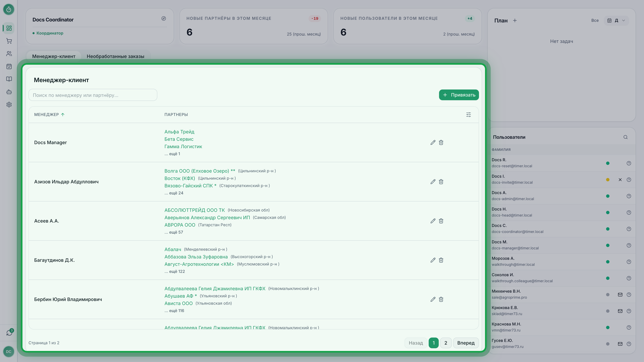Open the DC user avatar

[x=9, y=351]
